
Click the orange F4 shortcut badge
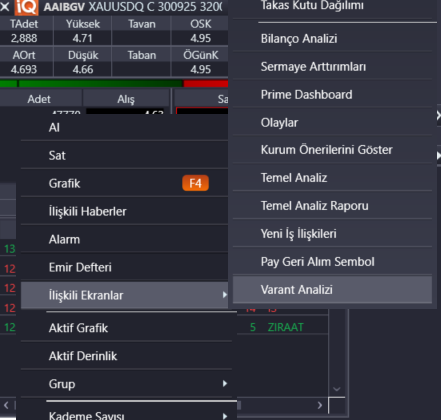click(195, 183)
